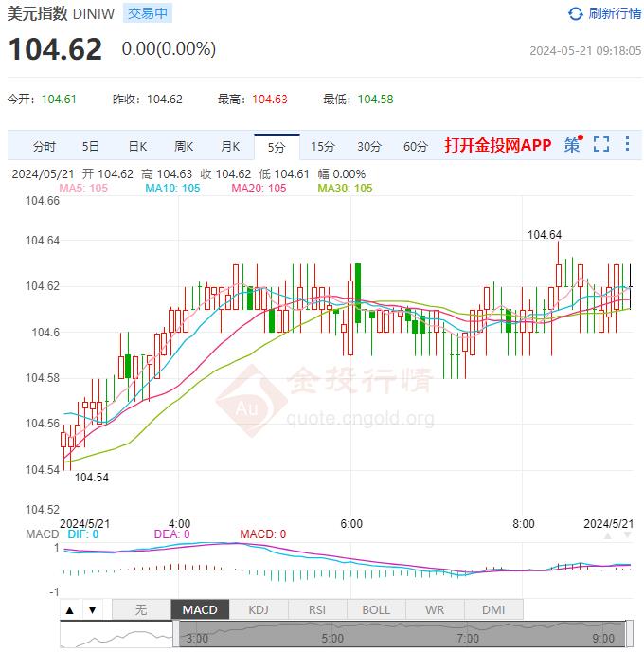Select the 15分 interval tab

[323, 146]
